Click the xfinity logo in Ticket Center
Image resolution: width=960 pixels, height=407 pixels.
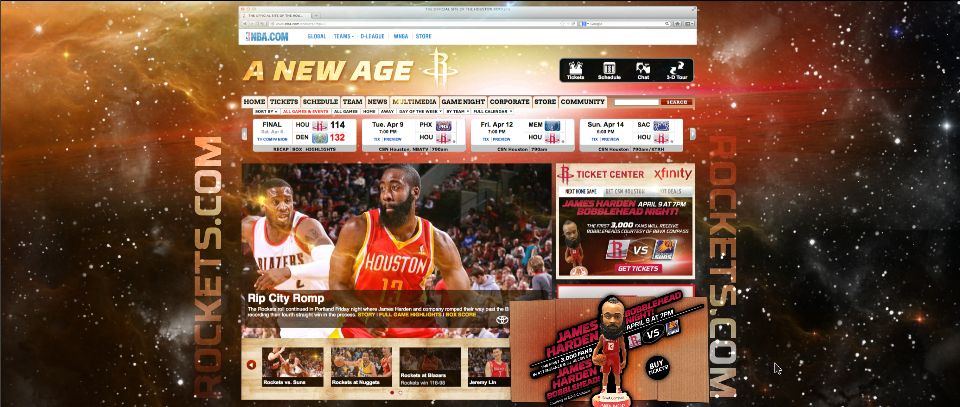click(x=673, y=174)
